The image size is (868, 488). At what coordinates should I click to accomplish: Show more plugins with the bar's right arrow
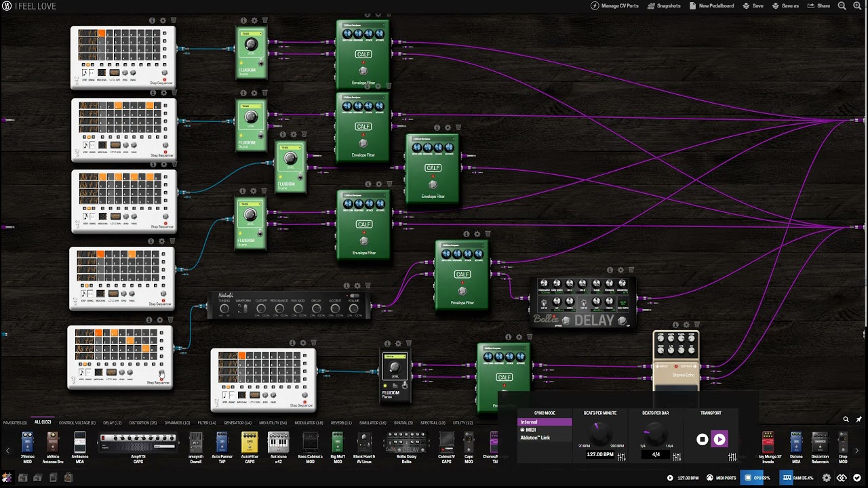pos(856,450)
